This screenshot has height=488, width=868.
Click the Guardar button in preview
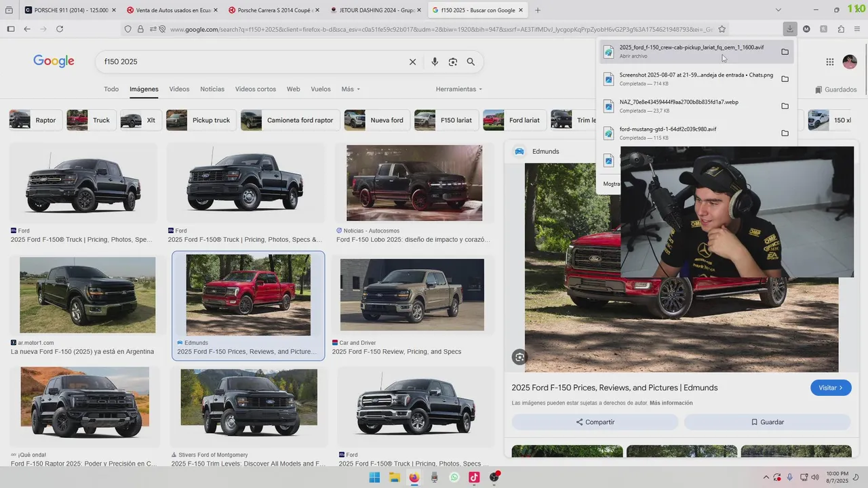coord(767,422)
